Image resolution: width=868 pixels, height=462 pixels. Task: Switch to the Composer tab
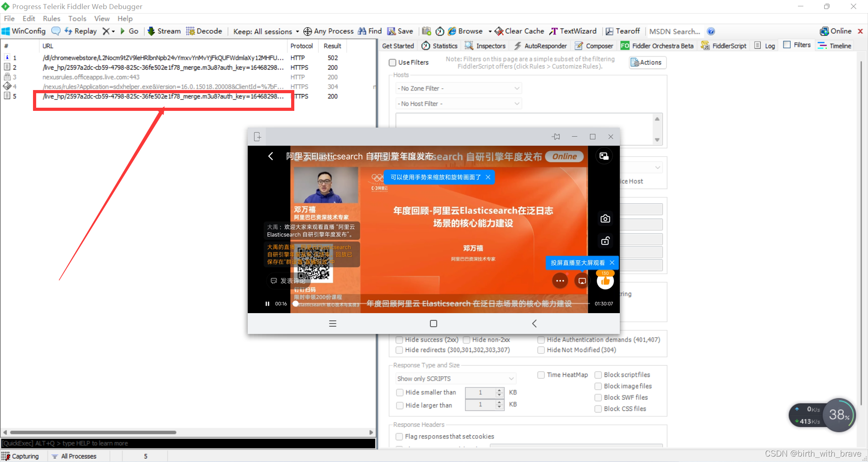pos(594,46)
